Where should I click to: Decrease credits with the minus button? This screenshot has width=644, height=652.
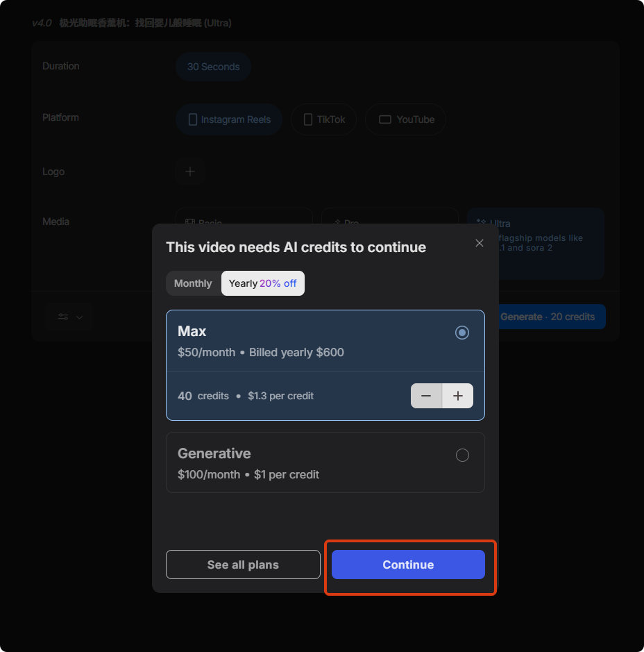426,396
